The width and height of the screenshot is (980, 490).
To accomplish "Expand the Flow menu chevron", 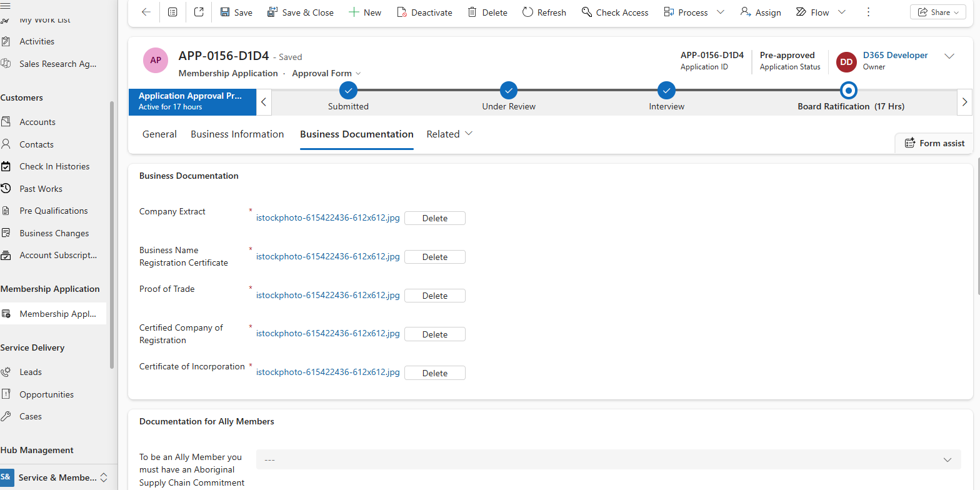I will [x=841, y=12].
